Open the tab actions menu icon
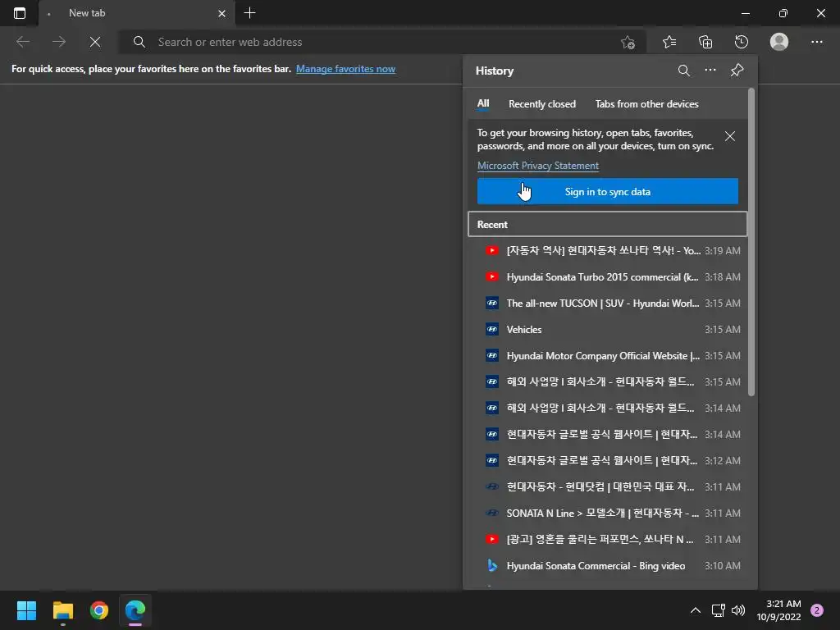Screen dimensions: 840x630 click(20, 13)
